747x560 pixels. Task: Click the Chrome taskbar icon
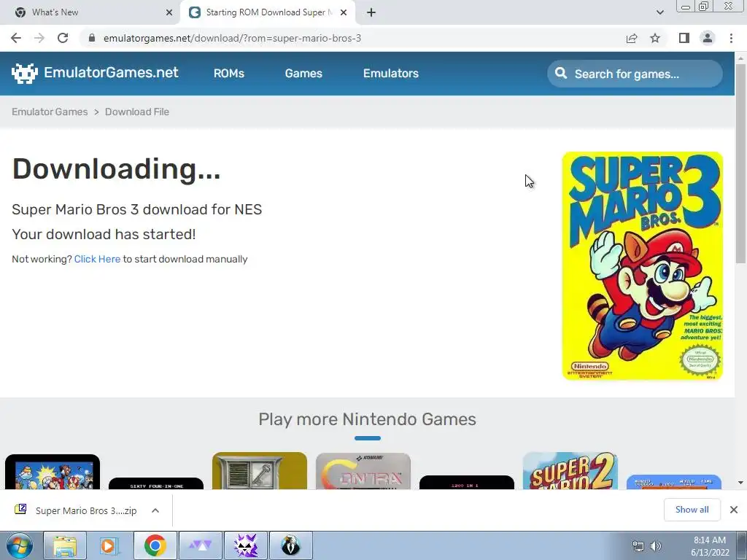[155, 545]
